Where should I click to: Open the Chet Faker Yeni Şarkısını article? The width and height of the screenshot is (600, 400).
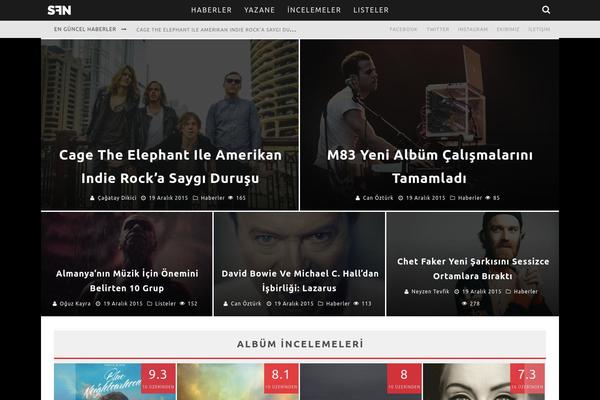[473, 269]
